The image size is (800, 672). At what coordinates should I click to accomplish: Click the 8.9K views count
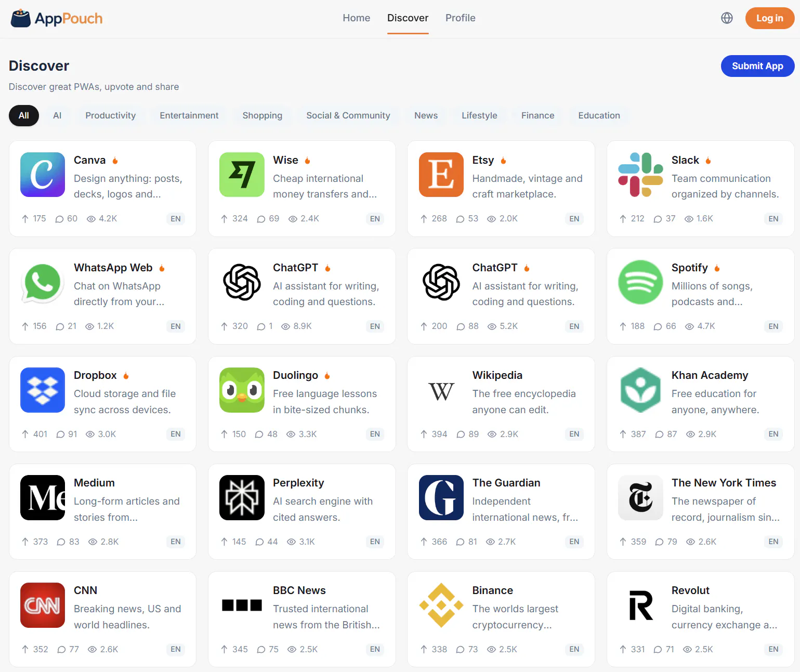[x=303, y=326]
